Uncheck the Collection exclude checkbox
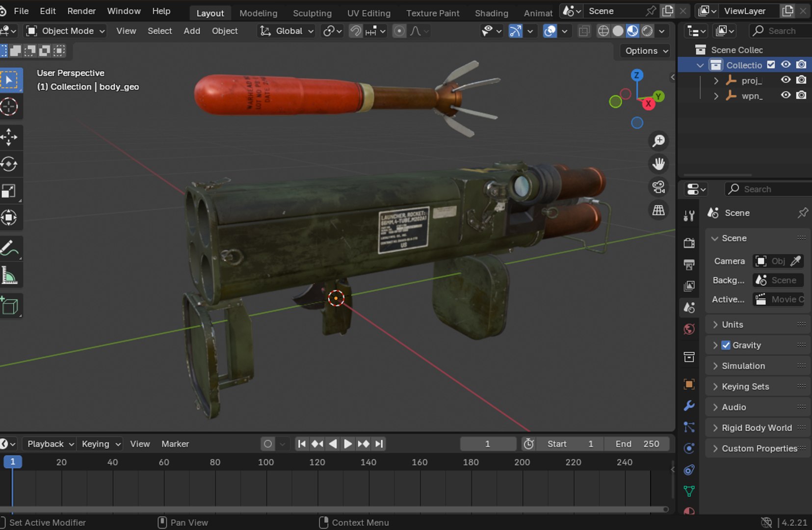812x530 pixels. (771, 65)
